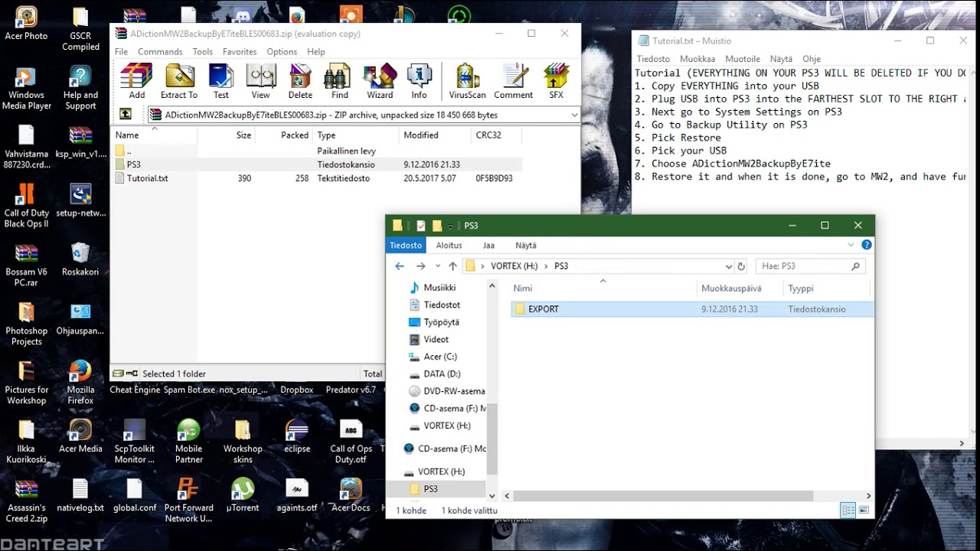
Task: Expand the Explorer ribbon chevron
Action: click(851, 245)
